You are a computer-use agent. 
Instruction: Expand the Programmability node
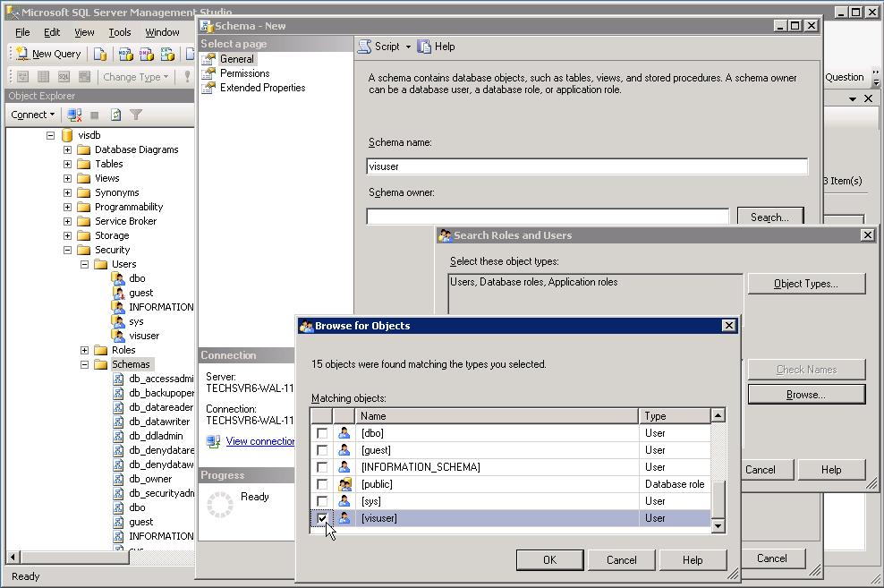coord(68,207)
